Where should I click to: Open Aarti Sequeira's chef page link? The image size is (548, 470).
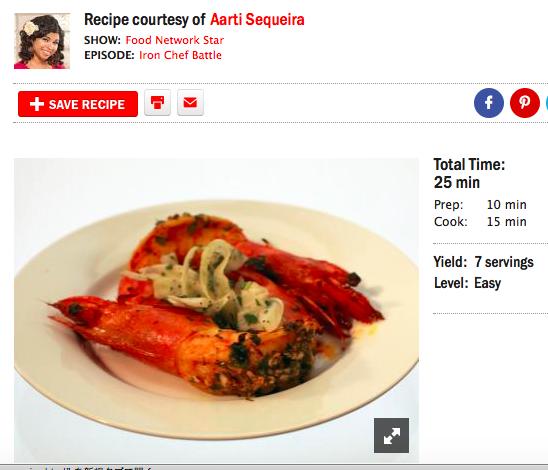click(257, 20)
